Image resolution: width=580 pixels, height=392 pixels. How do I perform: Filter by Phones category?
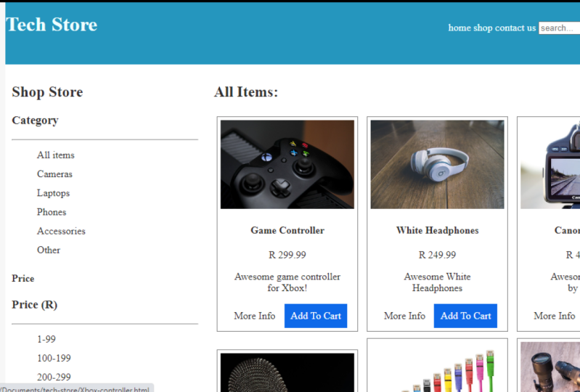pyautogui.click(x=52, y=212)
